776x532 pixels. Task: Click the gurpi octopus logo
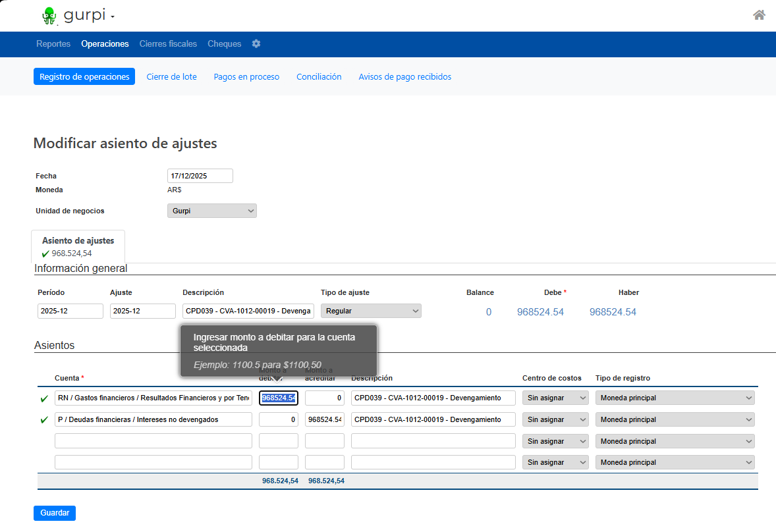click(49, 16)
